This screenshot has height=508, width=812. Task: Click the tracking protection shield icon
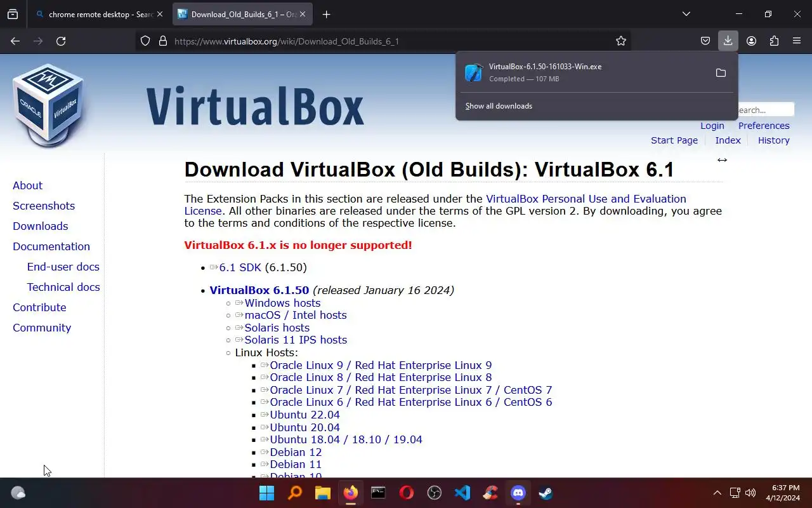(145, 41)
